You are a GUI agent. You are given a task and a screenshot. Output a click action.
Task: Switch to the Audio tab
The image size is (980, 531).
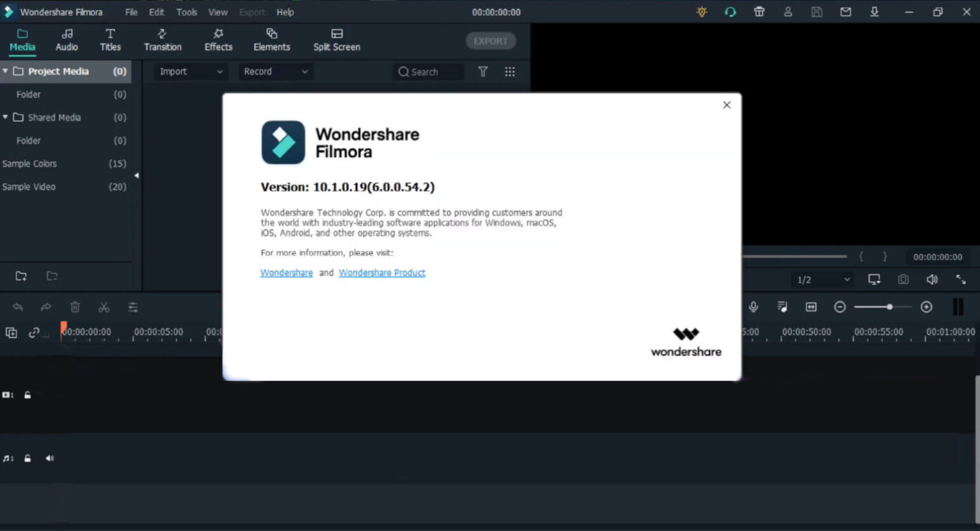tap(66, 40)
